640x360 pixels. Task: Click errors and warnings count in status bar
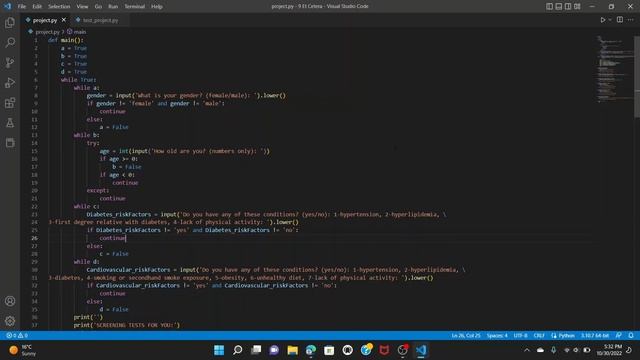[x=17, y=336]
